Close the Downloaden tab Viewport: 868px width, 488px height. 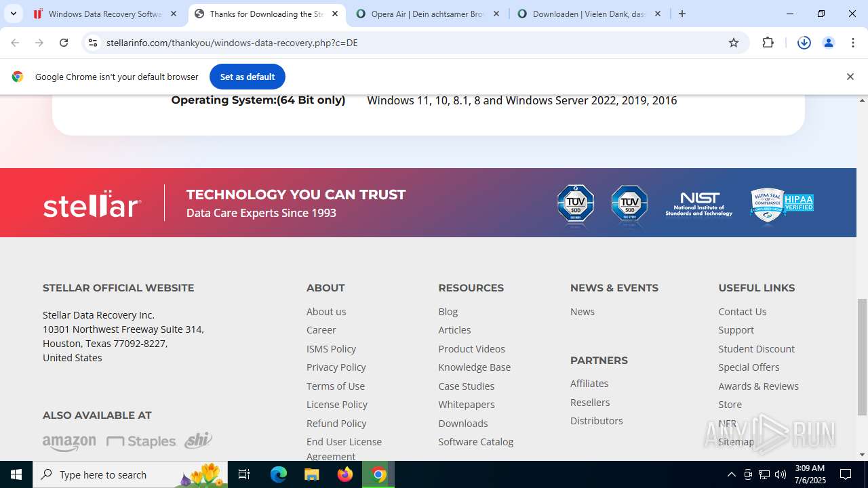657,14
